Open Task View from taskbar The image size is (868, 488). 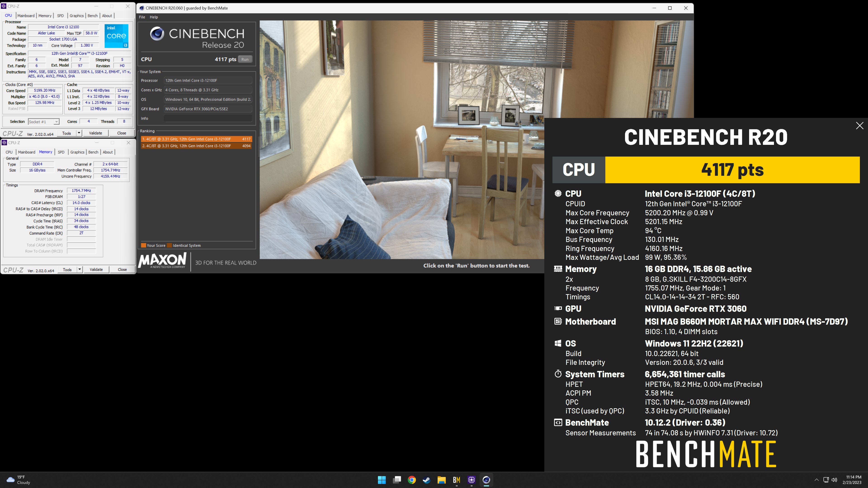tap(397, 480)
